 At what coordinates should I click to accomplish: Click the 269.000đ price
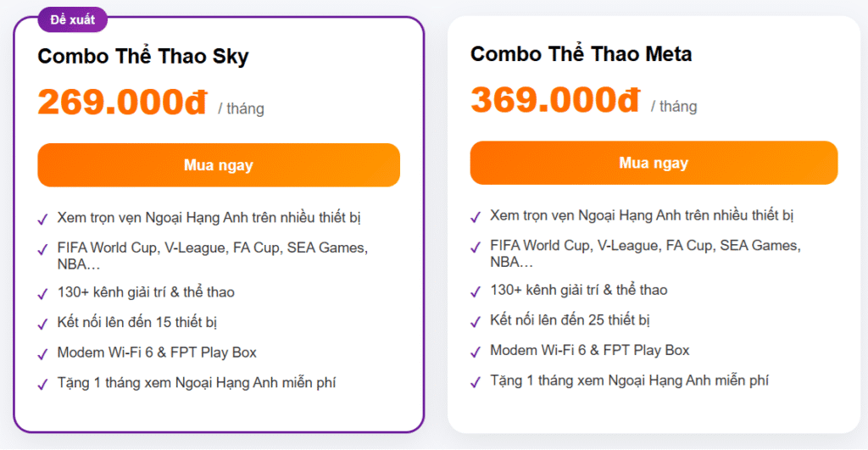(x=122, y=103)
